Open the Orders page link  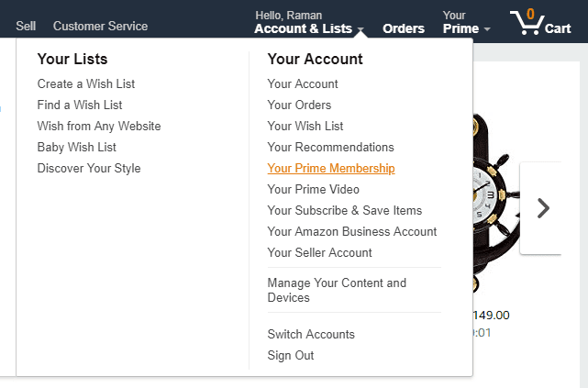[404, 28]
